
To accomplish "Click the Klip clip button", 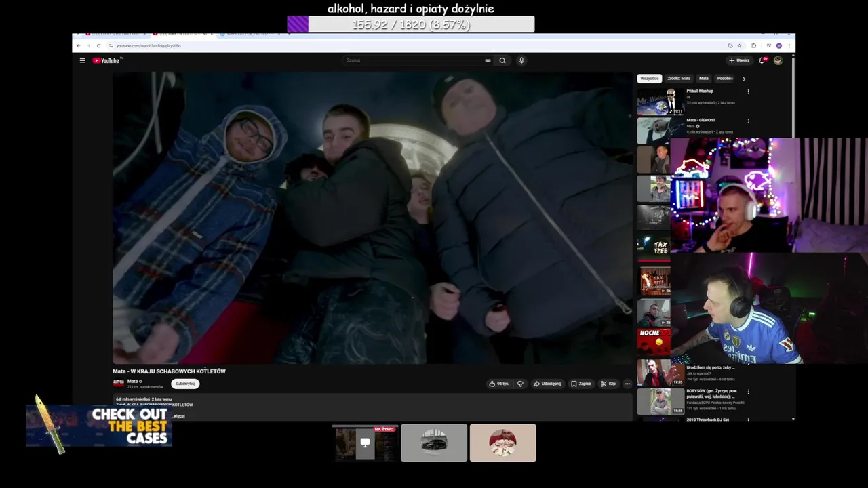I will [x=608, y=384].
